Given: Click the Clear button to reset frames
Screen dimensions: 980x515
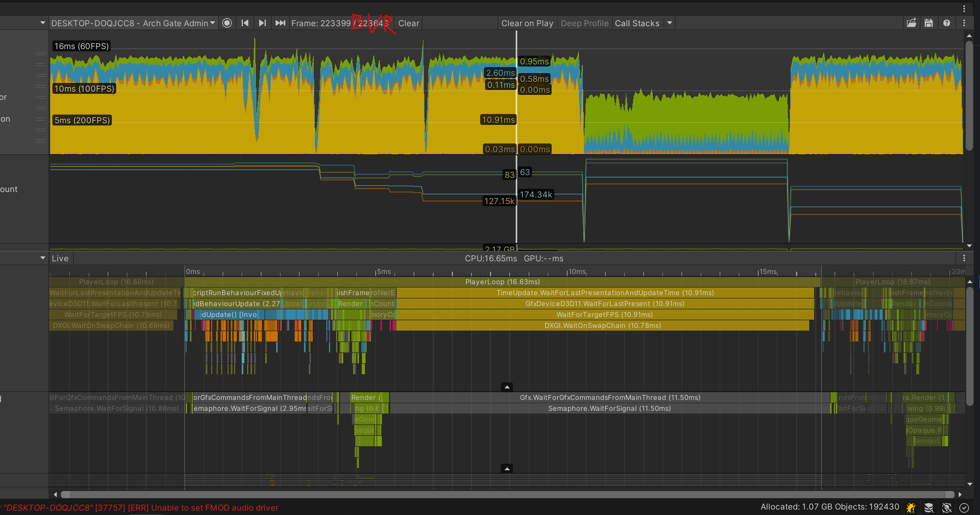Looking at the screenshot, I should click(x=408, y=23).
